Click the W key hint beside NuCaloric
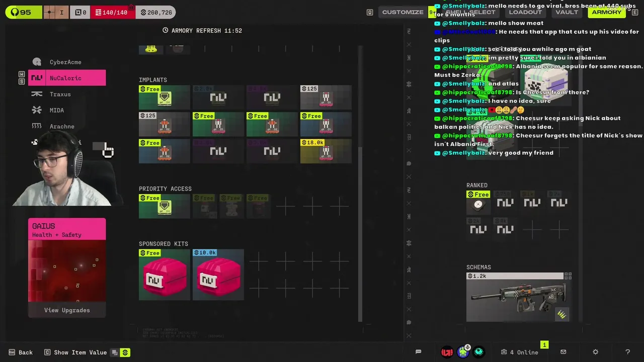Viewport: 644px width, 362px height. 22,74
